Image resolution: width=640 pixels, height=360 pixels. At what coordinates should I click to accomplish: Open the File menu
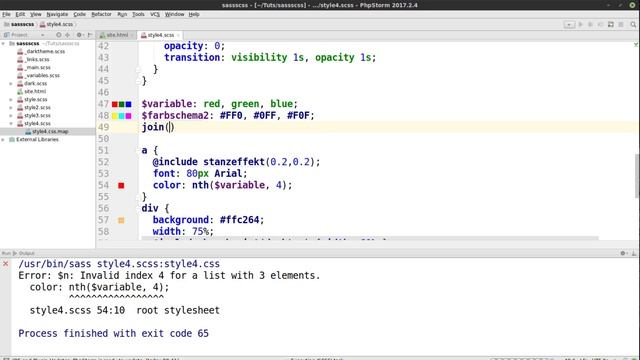[6, 14]
